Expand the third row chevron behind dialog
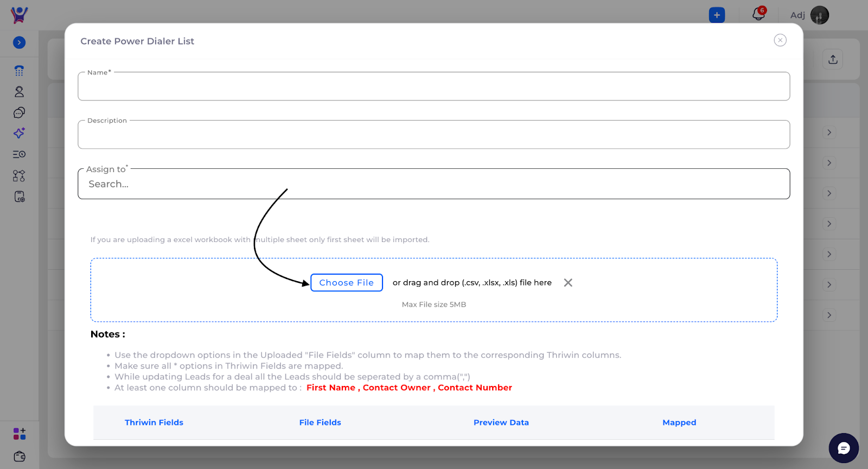This screenshot has width=868, height=469. (x=829, y=193)
